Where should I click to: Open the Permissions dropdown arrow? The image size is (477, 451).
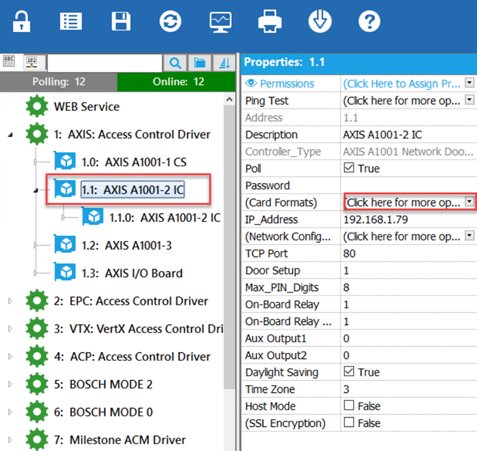pos(469,83)
